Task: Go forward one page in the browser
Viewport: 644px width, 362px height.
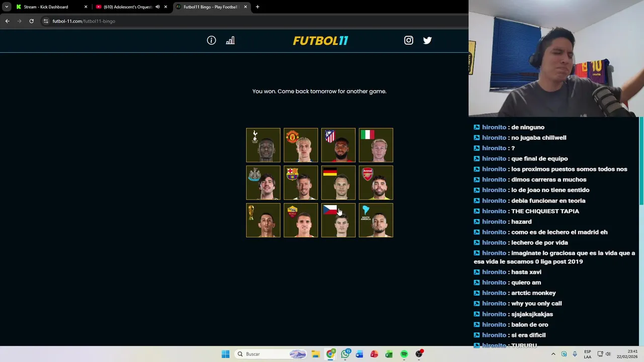Action: pyautogui.click(x=19, y=21)
